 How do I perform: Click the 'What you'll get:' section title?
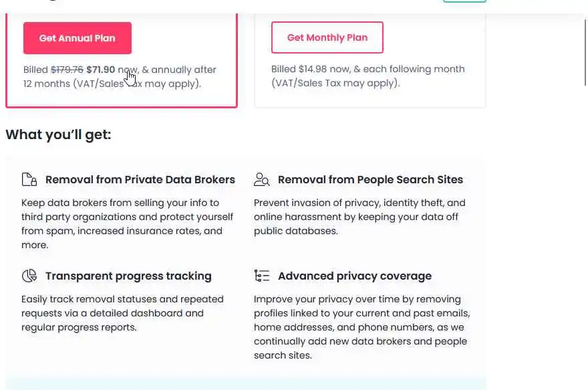point(58,134)
